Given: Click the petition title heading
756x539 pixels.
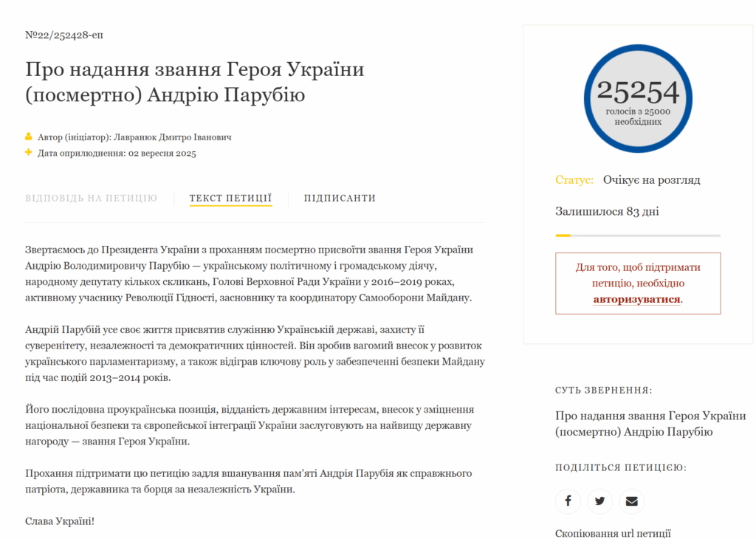Looking at the screenshot, I should pos(195,83).
